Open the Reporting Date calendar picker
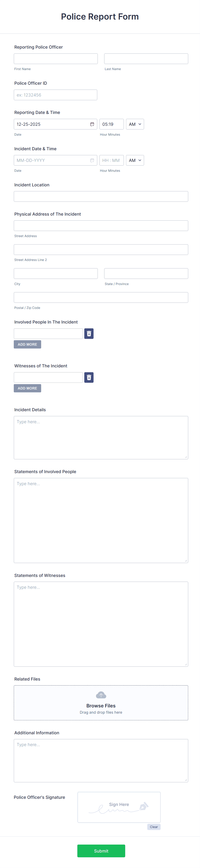 92,124
